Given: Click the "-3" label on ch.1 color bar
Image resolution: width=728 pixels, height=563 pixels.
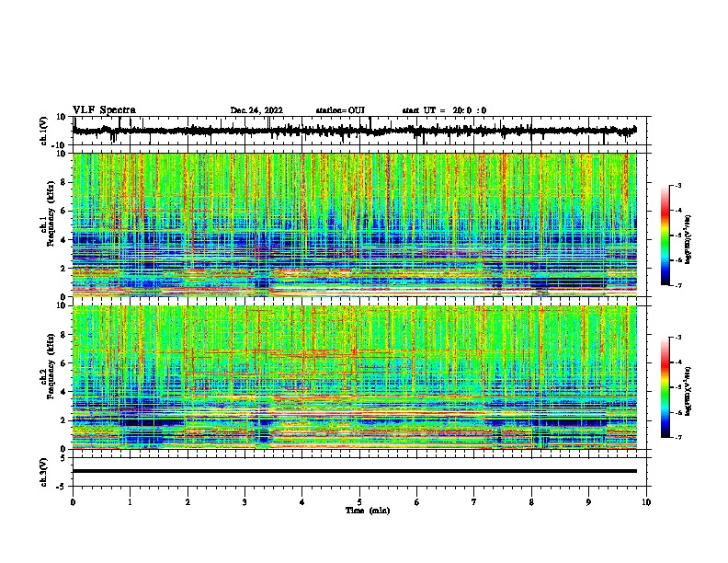Looking at the screenshot, I should click(677, 186).
